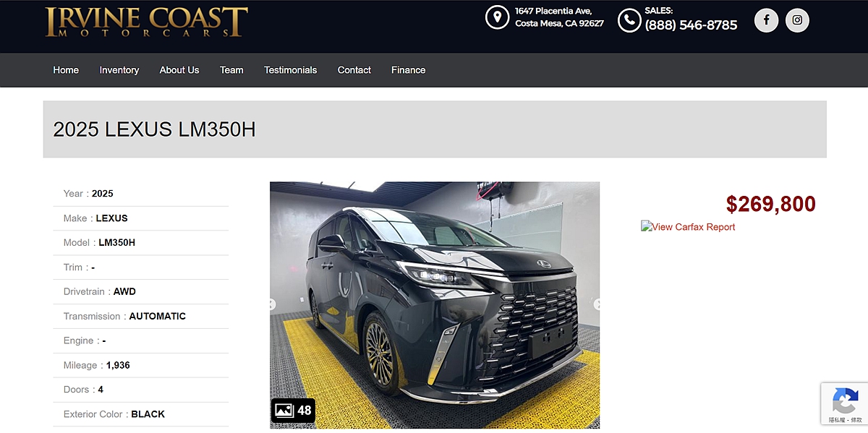Open the Contact menu item

click(354, 70)
